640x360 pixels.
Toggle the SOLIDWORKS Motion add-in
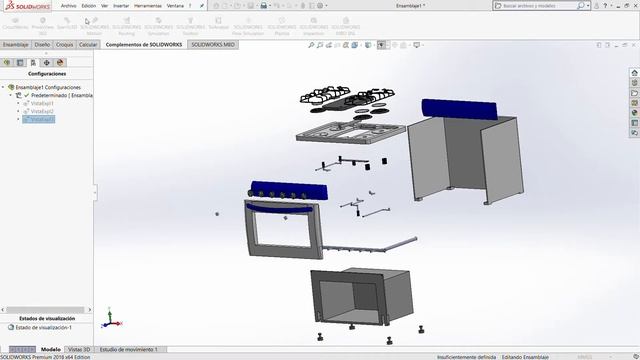[x=95, y=27]
